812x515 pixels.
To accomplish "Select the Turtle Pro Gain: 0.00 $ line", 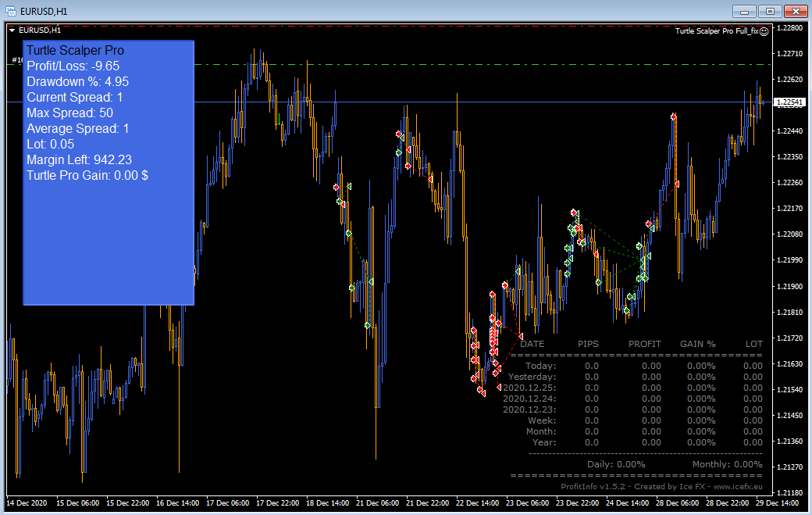I will click(x=87, y=175).
